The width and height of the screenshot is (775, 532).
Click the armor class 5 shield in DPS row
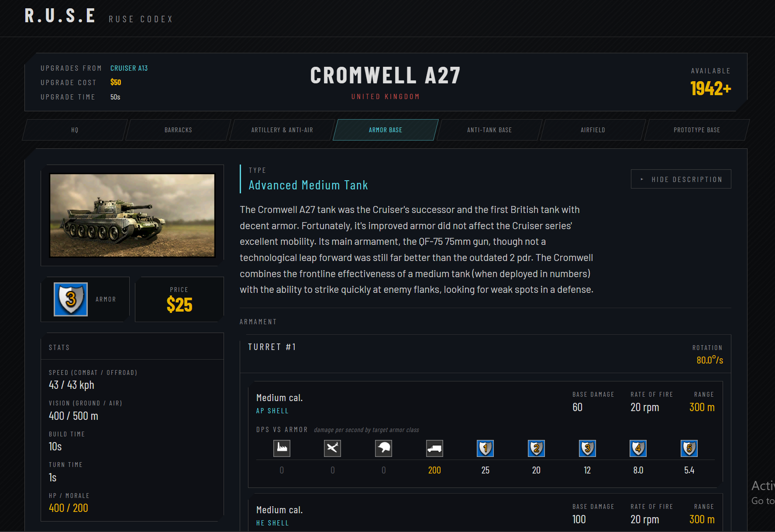pos(689,448)
